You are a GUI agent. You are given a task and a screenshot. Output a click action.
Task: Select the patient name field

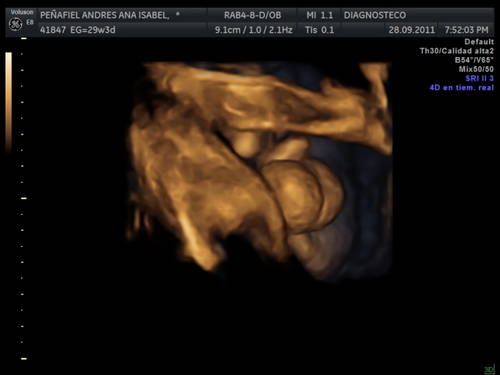pyautogui.click(x=110, y=15)
